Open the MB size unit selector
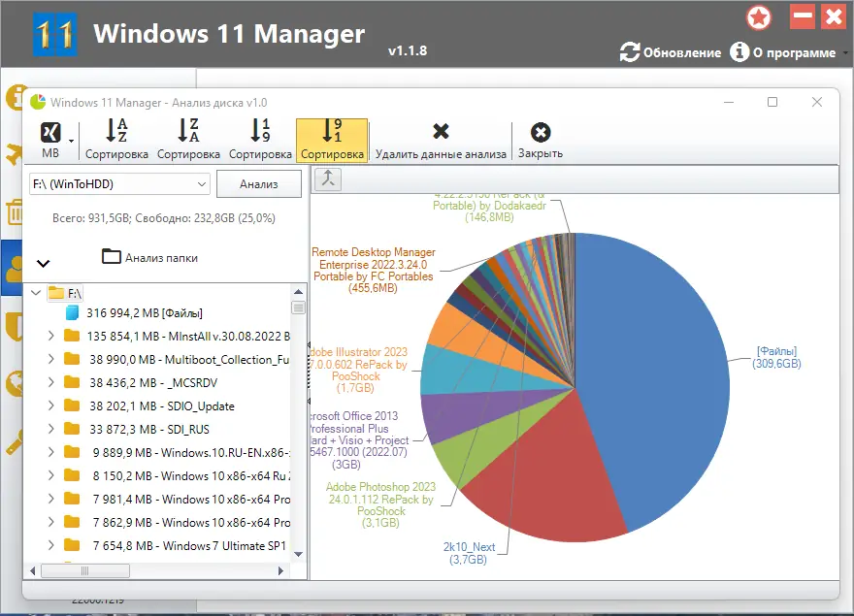 50,140
